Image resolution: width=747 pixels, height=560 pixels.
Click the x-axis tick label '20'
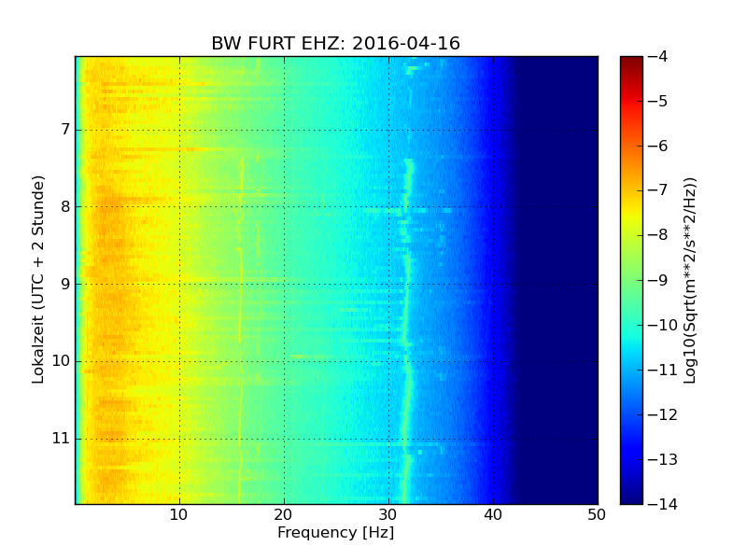pyautogui.click(x=284, y=515)
